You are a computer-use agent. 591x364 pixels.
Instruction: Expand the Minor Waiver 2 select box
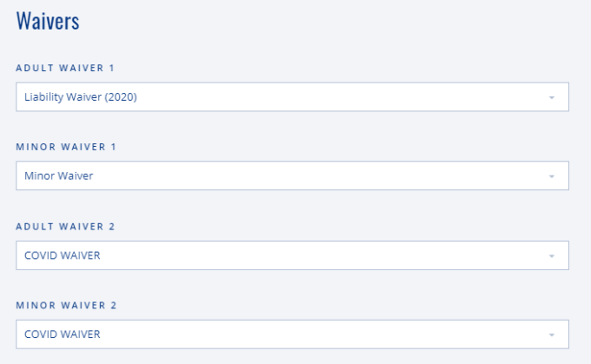tap(292, 334)
